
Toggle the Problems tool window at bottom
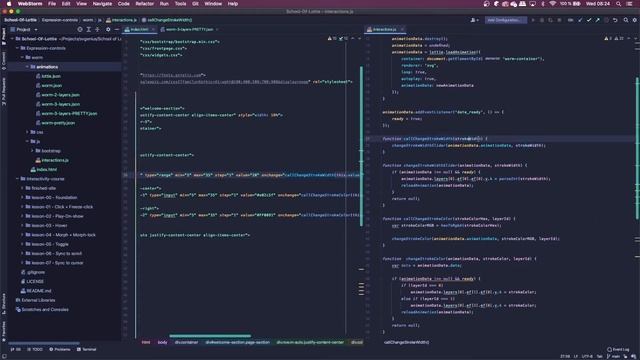[x=60, y=349]
